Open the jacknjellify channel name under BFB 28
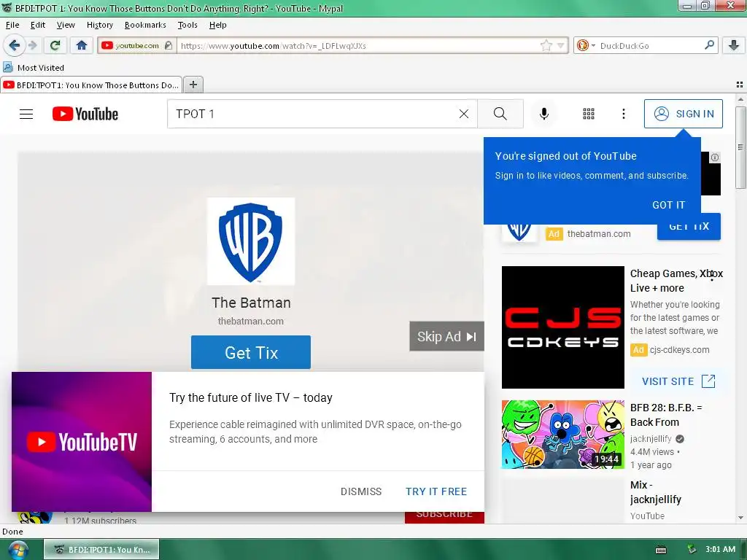This screenshot has height=560, width=747. (x=650, y=438)
